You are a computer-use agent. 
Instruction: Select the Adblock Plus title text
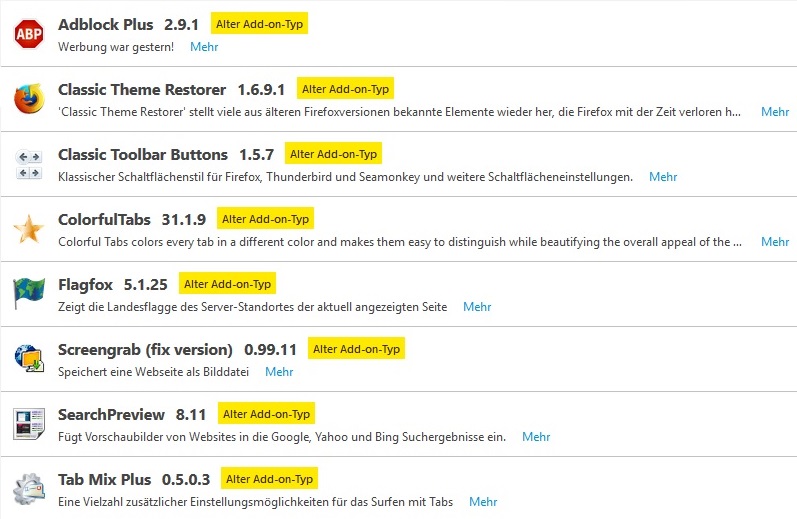[x=106, y=24]
